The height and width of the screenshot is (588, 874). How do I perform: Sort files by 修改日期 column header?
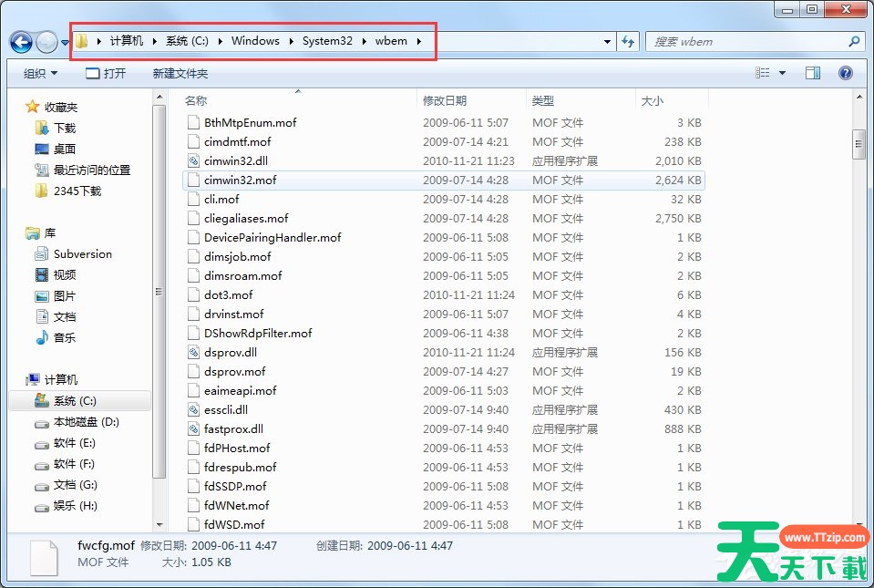click(x=444, y=100)
